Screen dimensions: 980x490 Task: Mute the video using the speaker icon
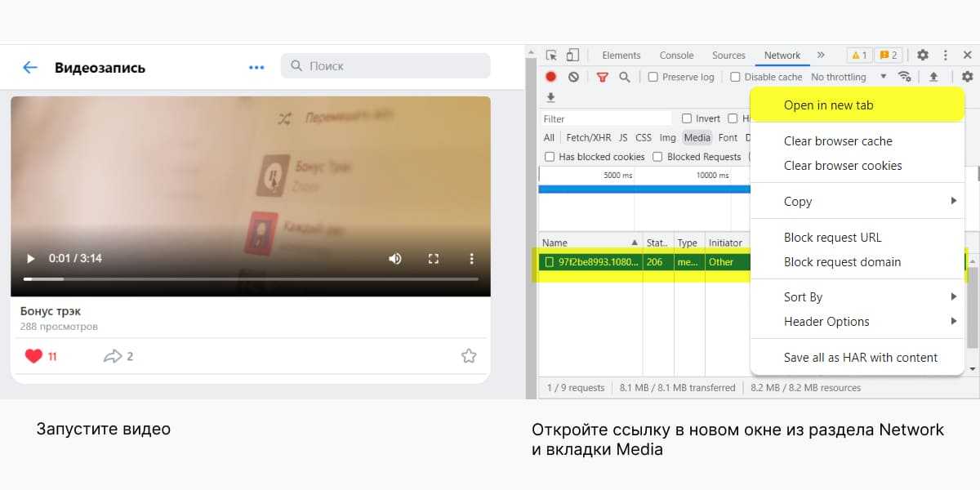click(x=395, y=259)
